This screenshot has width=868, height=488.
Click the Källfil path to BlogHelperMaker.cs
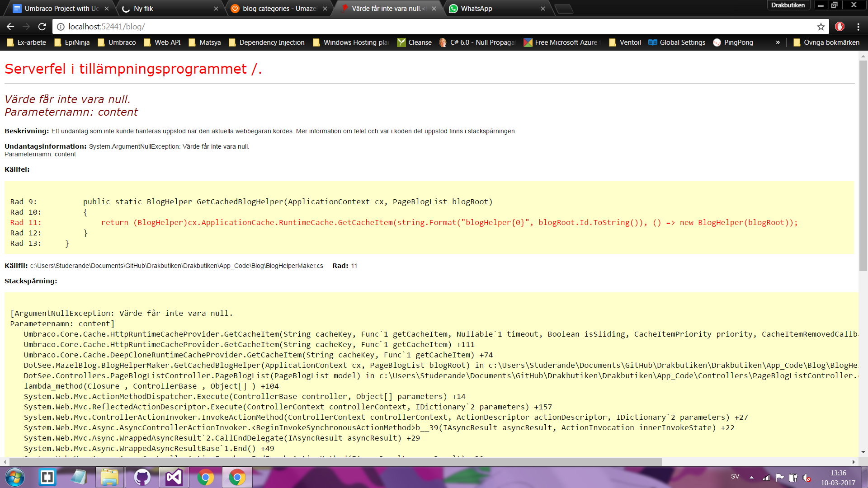[x=177, y=266]
